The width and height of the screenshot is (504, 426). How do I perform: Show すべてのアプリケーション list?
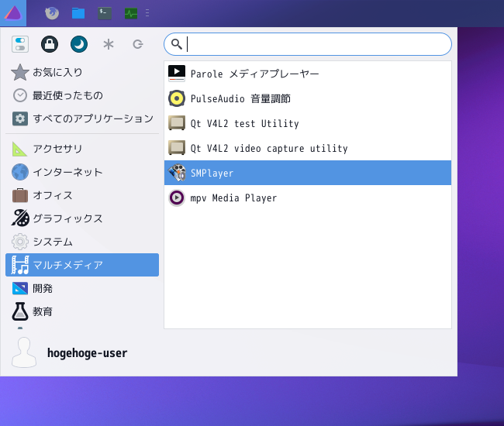click(82, 119)
